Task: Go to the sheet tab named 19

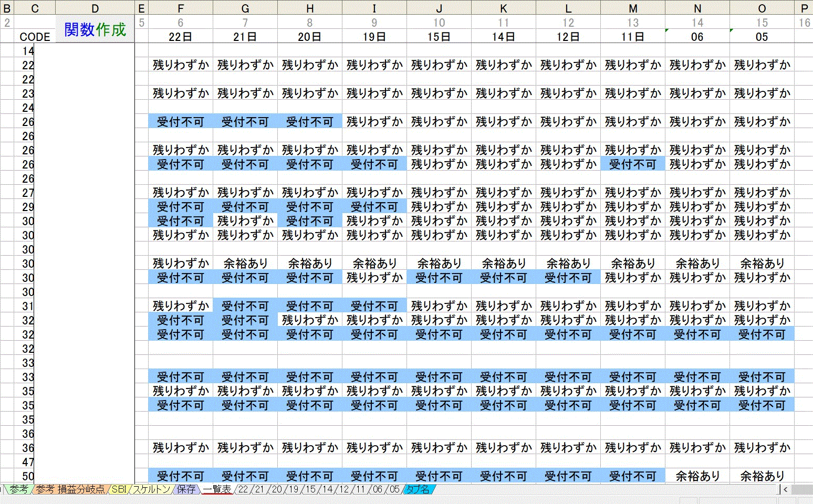Action: coord(293,489)
